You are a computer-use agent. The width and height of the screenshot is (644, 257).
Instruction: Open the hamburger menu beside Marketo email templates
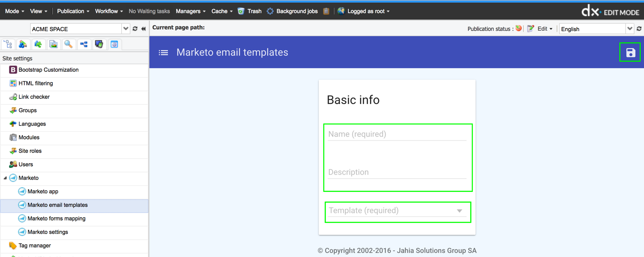pos(163,53)
